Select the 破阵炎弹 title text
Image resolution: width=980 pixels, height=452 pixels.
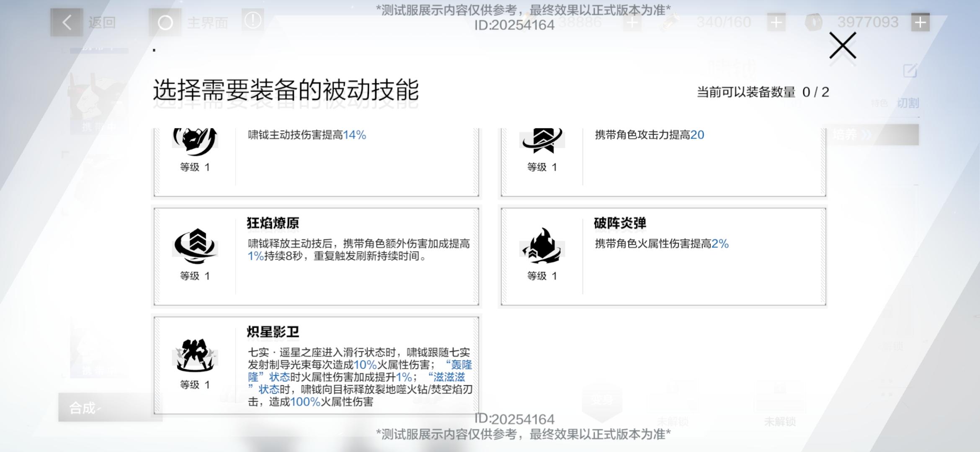620,223
